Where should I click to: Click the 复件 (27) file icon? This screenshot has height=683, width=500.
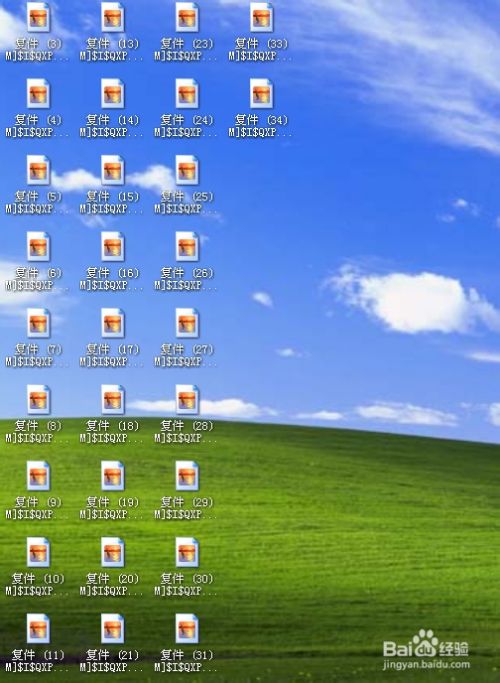187,323
